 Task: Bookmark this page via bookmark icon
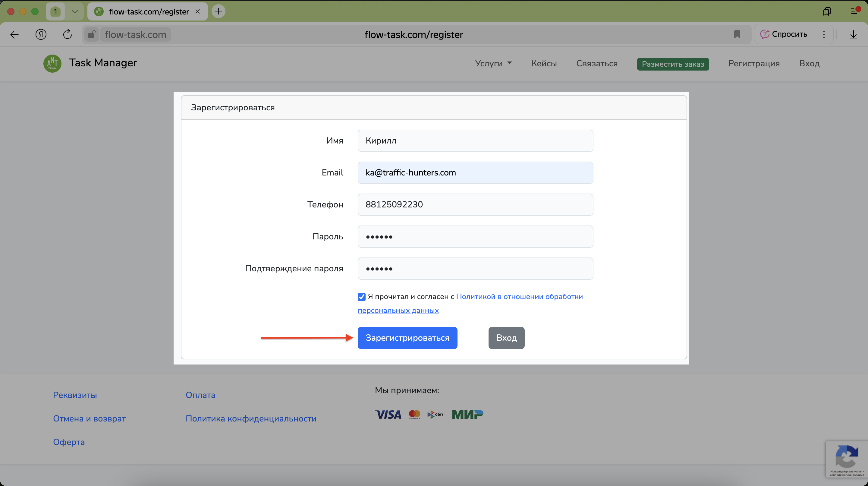737,34
